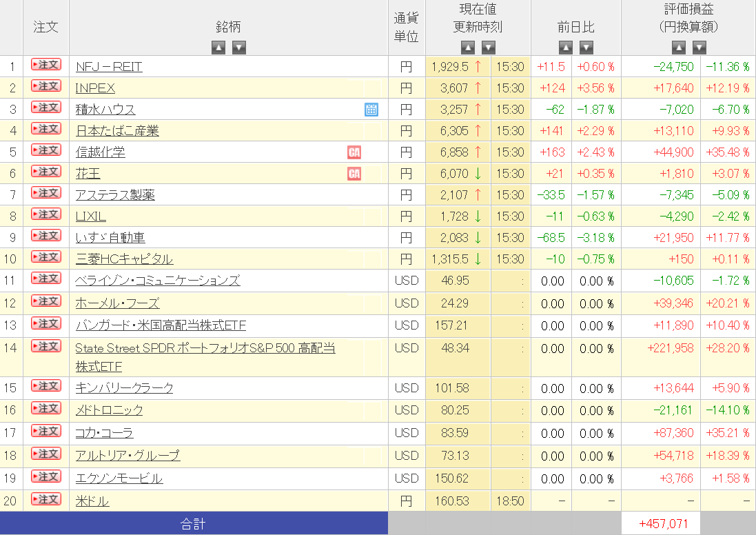Click 注文 button for バンガード高配当株式ETF
This screenshot has width=756, height=535.
tap(46, 323)
